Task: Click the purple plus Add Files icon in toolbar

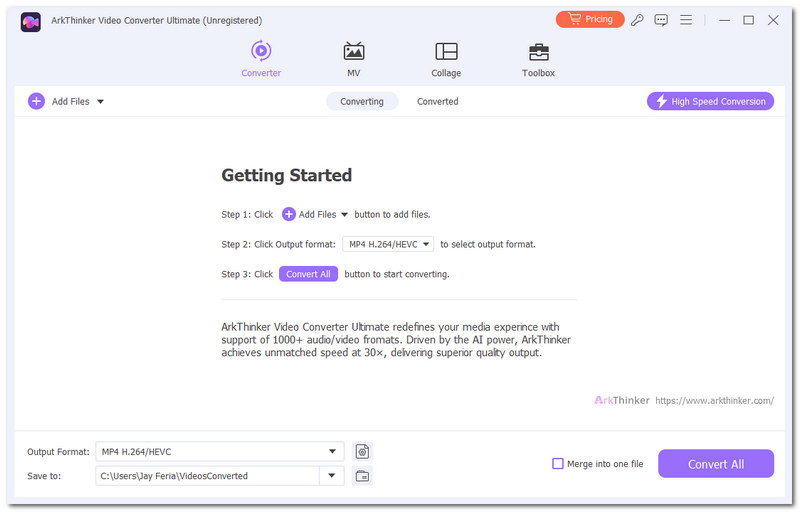Action: (36, 101)
